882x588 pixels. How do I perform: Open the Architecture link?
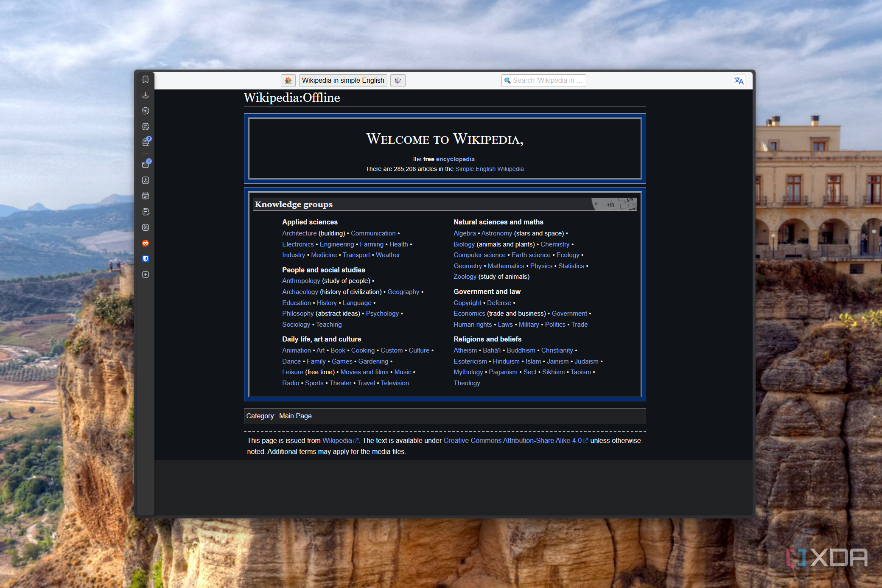click(299, 233)
